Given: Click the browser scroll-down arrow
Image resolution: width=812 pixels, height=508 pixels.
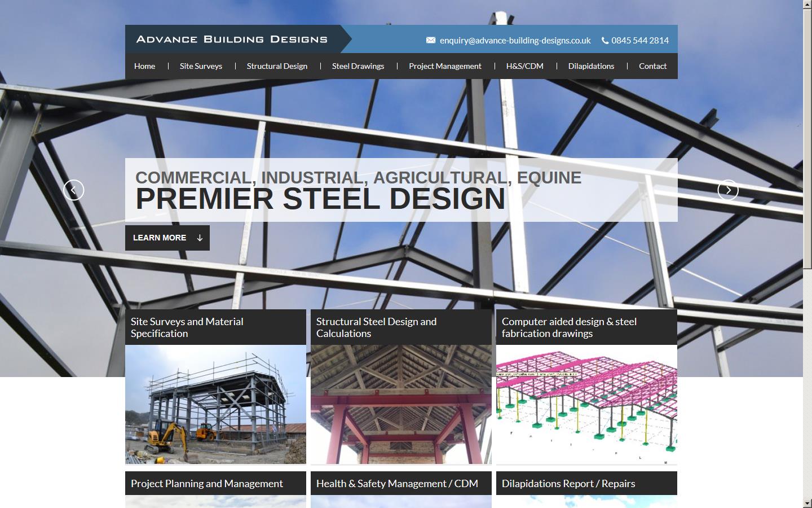Looking at the screenshot, I should tap(807, 503).
